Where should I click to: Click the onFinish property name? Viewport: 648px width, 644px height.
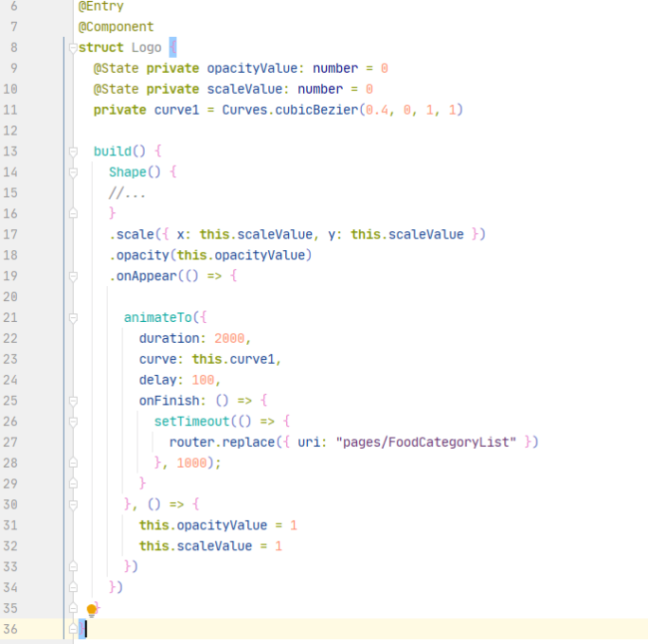pos(169,401)
